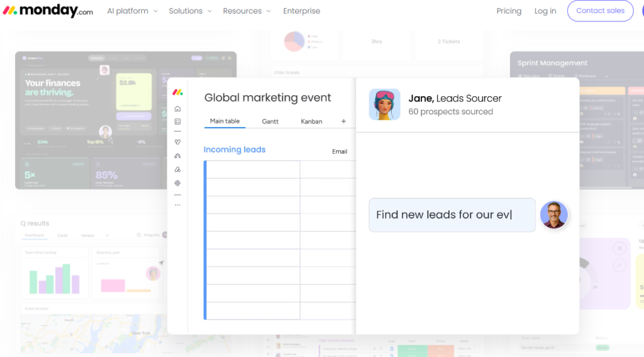Click the Find new leads message input field
This screenshot has height=357, width=644.
coord(452,215)
